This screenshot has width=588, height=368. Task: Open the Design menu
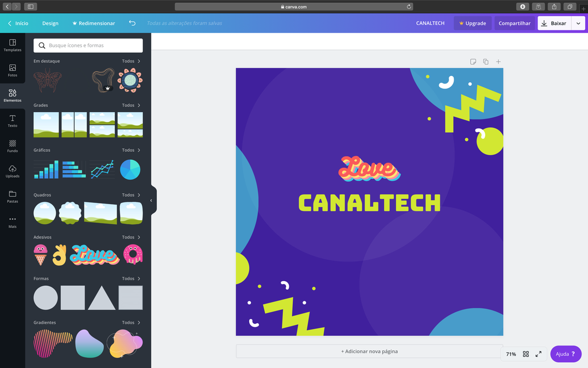click(51, 23)
